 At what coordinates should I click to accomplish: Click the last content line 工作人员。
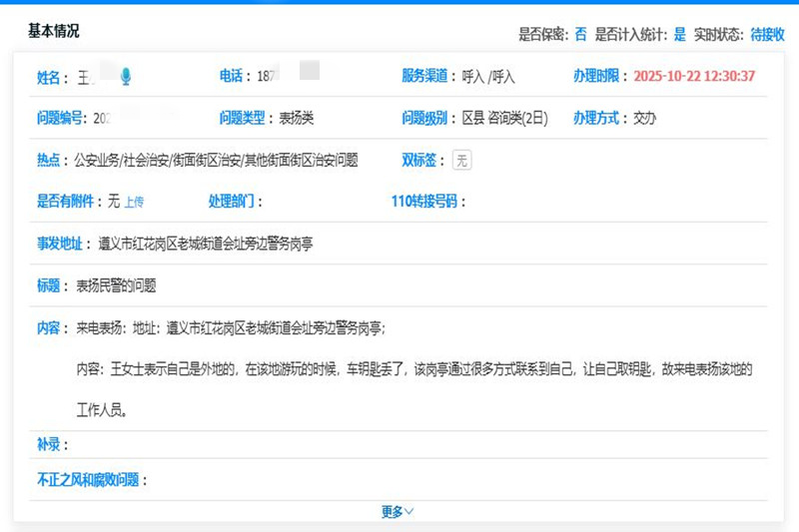(x=102, y=410)
